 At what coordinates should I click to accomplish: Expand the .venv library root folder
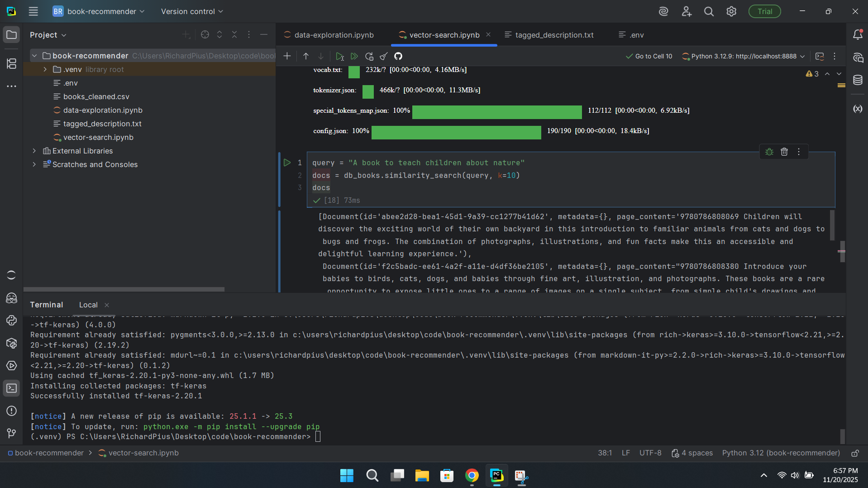pos(45,69)
